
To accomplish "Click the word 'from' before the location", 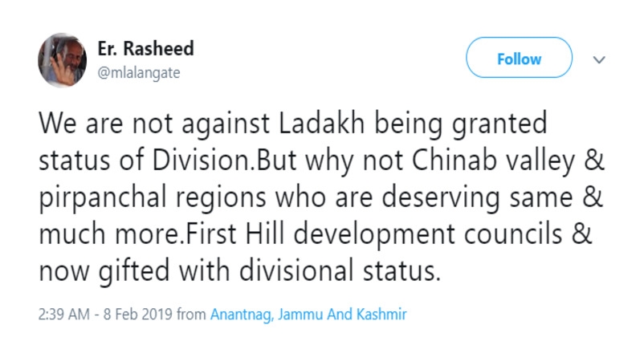I will pos(191,315).
